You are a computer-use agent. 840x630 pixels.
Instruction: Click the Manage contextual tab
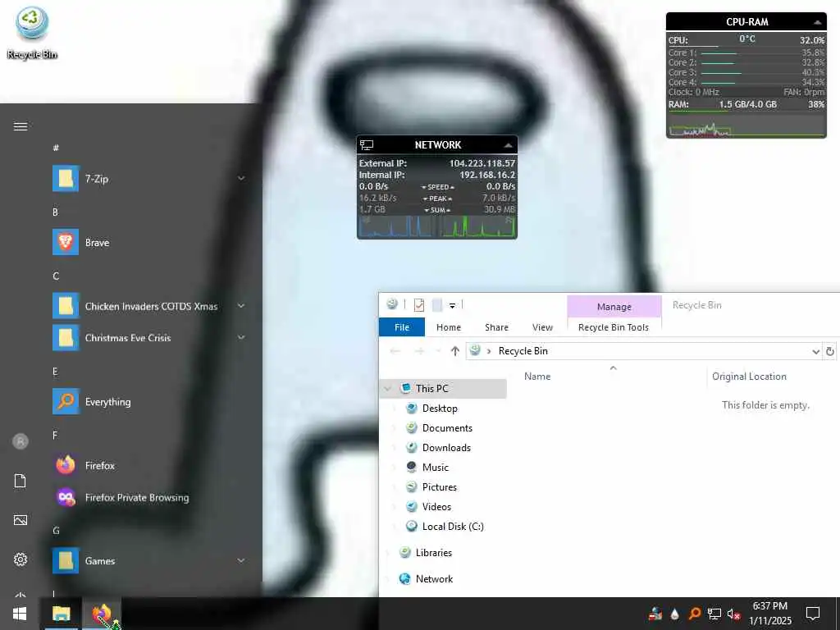click(614, 307)
